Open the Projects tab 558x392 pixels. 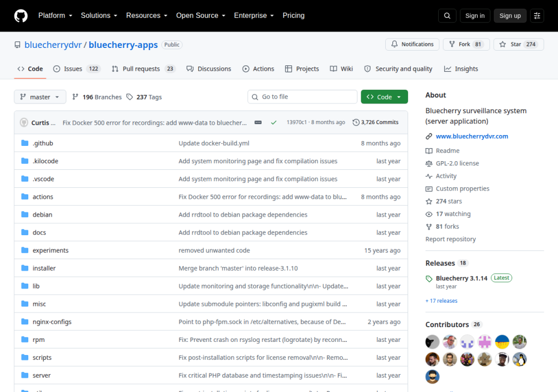(302, 69)
